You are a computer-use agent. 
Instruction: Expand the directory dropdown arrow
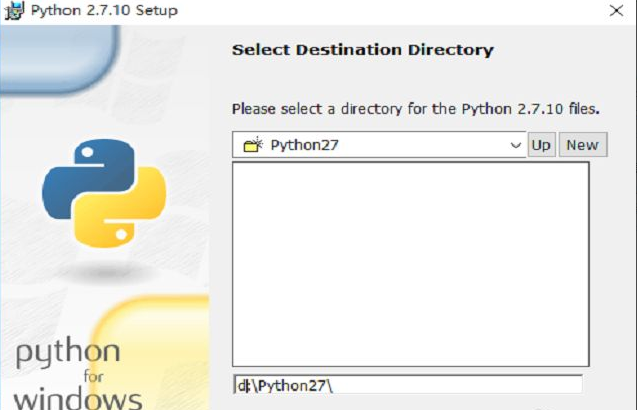(516, 145)
